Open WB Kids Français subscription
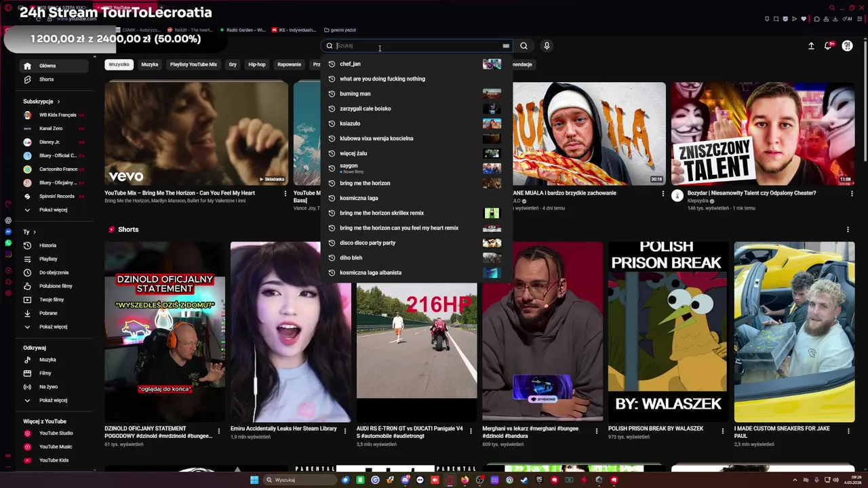Screen dimensions: 868x488 tap(54, 115)
